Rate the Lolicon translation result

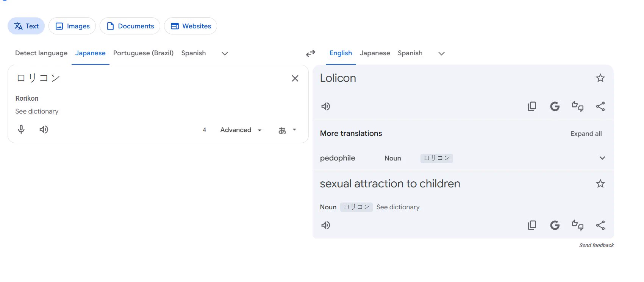click(x=577, y=106)
